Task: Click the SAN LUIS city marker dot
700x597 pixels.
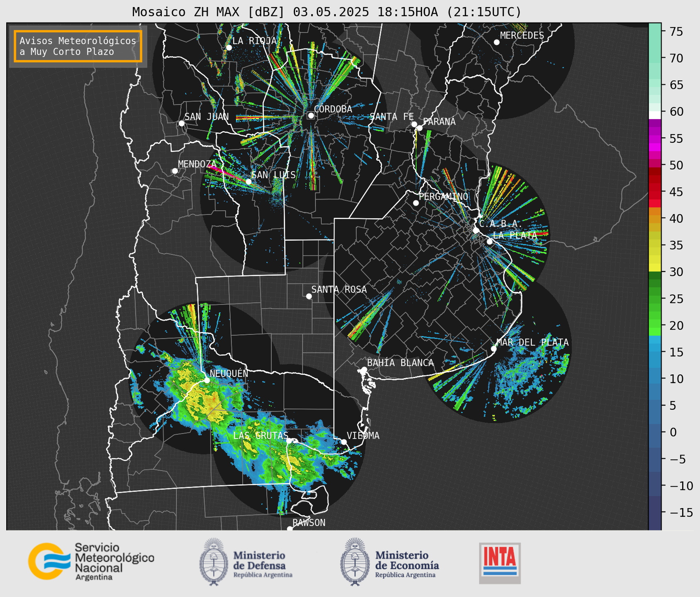Action: (249, 182)
